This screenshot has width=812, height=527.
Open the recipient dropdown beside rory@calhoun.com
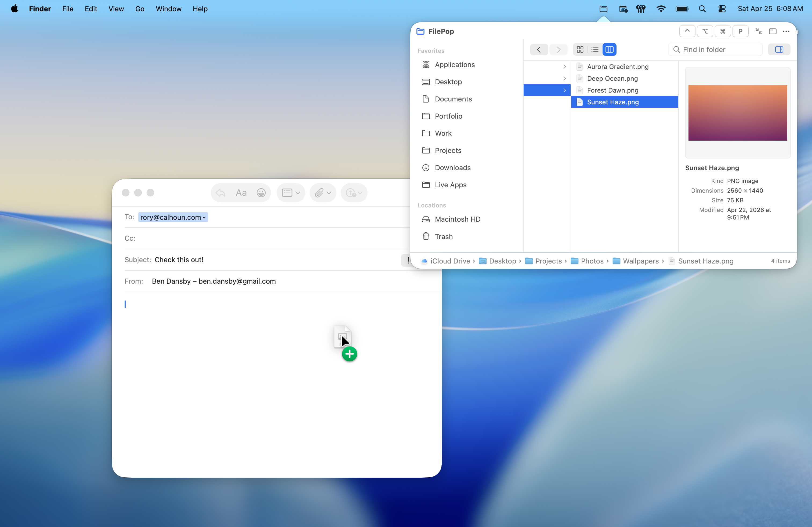point(204,217)
